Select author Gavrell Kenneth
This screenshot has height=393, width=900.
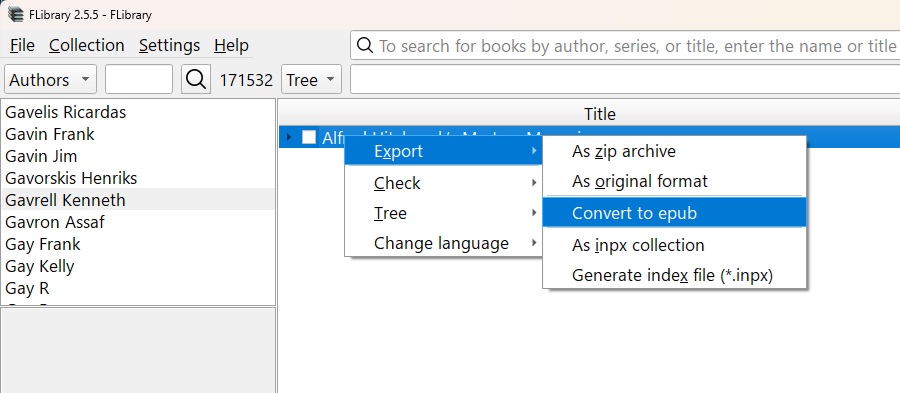coord(138,200)
